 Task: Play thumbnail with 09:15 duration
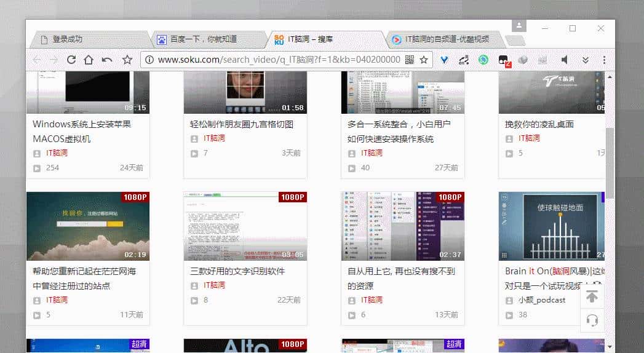click(x=88, y=92)
